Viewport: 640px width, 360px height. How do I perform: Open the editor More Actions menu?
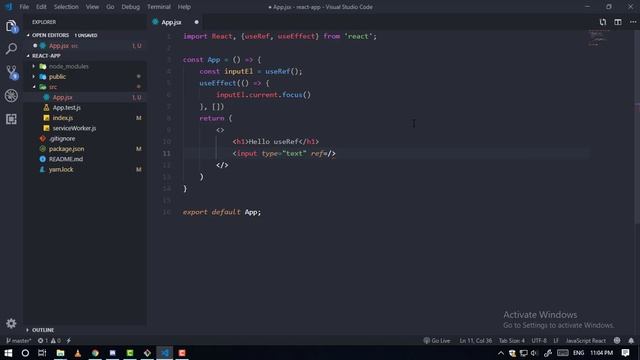click(x=633, y=22)
